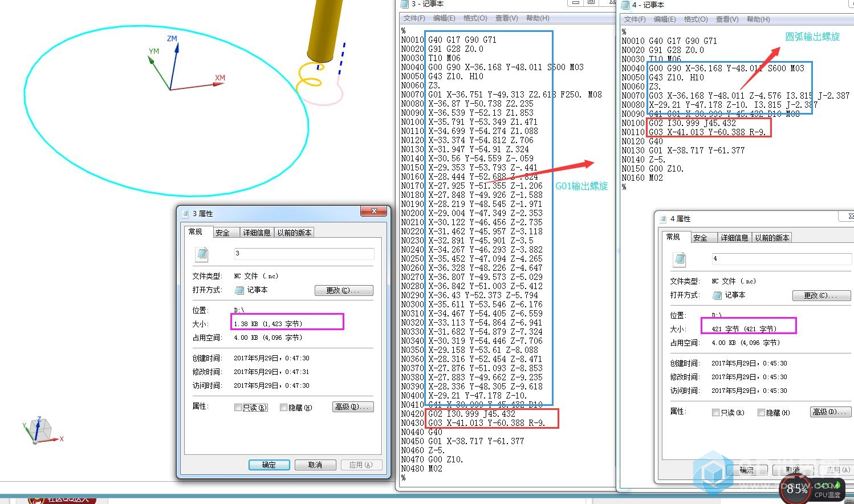Click 更改 button in 3 属性 dialog
This screenshot has width=854, height=504.
point(344,290)
